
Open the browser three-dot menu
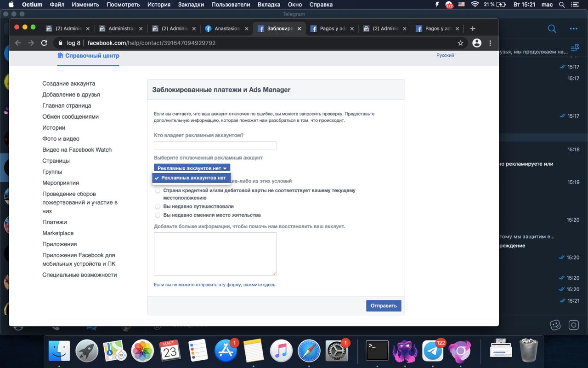[490, 43]
